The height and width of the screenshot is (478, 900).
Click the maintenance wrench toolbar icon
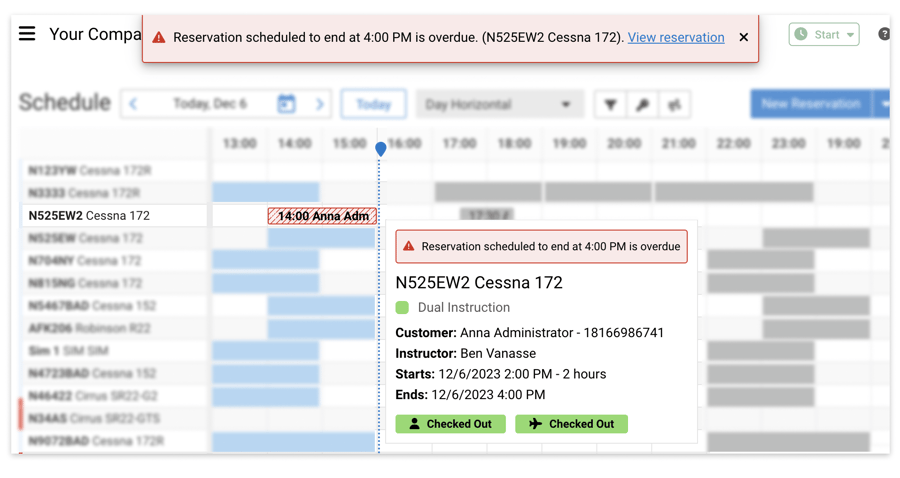coord(642,104)
